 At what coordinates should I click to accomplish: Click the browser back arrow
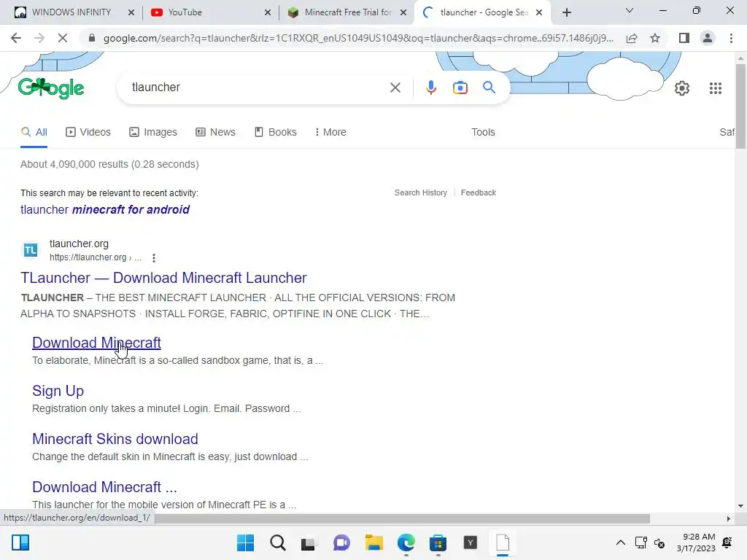[16, 38]
